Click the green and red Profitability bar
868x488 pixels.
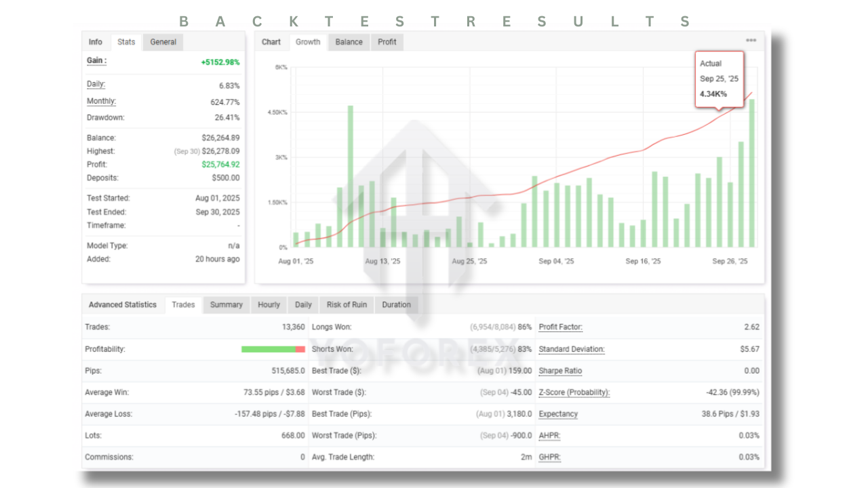point(273,349)
